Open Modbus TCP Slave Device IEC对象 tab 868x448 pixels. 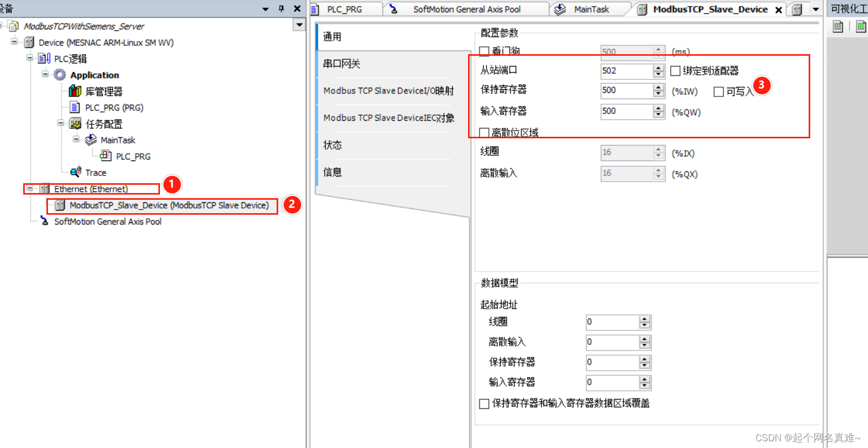click(x=393, y=118)
